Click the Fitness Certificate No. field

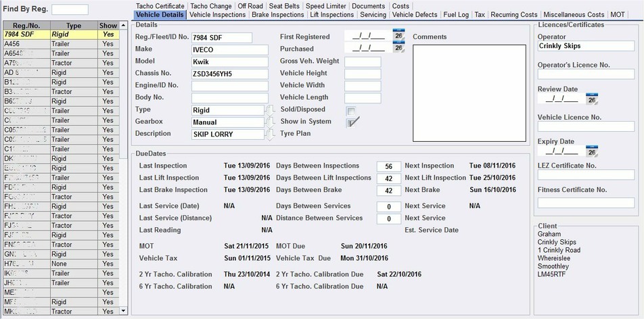pos(586,203)
